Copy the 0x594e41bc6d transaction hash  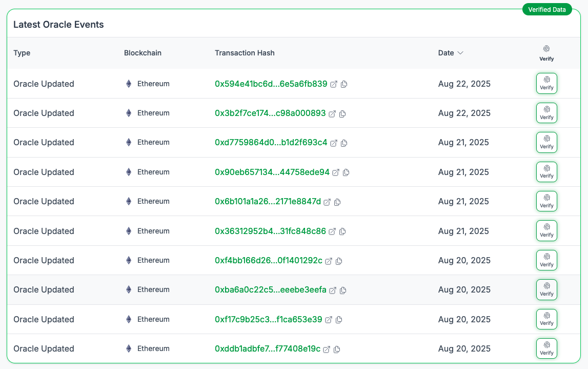click(x=344, y=84)
